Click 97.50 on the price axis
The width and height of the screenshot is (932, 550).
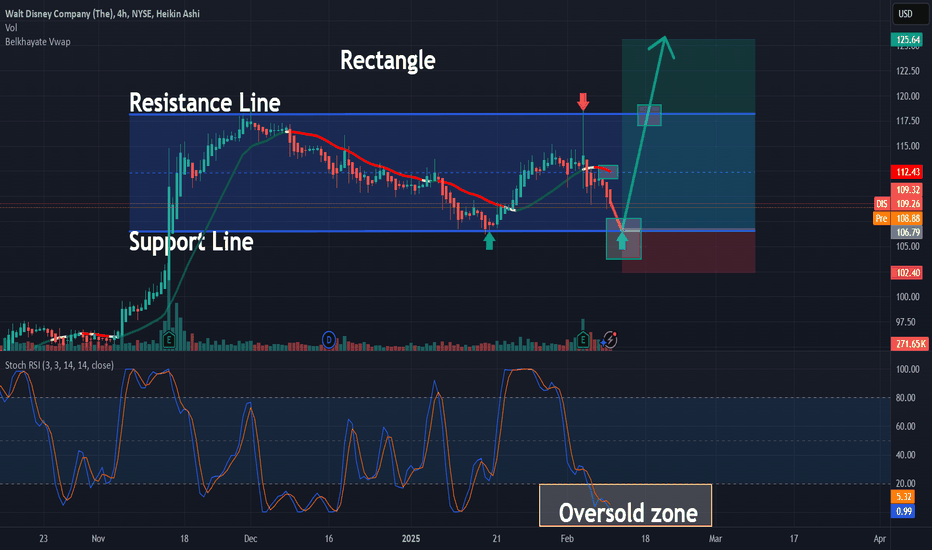tap(905, 322)
